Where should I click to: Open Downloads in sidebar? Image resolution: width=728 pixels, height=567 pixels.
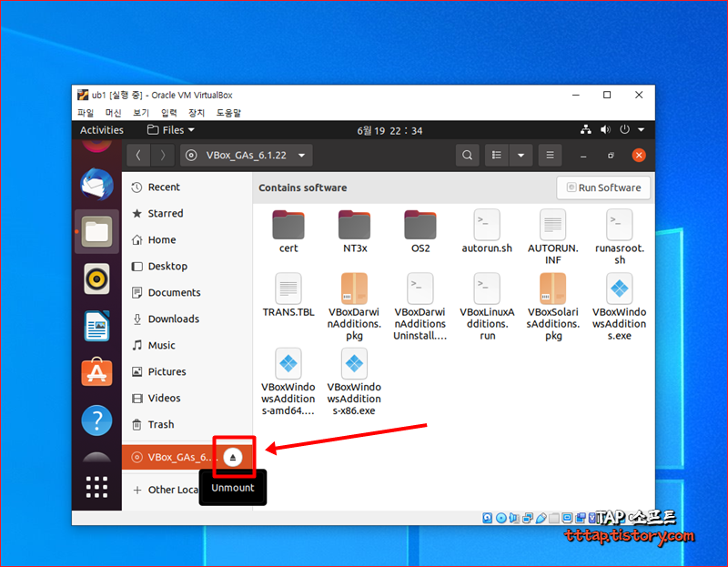[187, 319]
